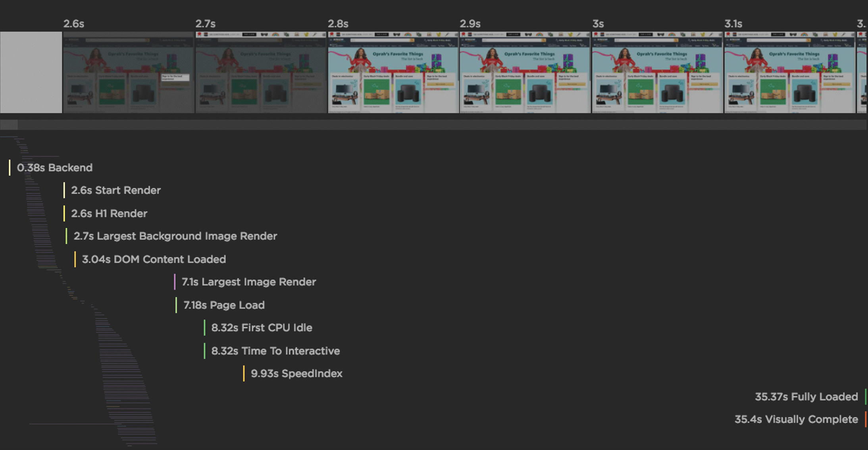The height and width of the screenshot is (450, 868).
Task: Select the 2.8s filmstrip frame
Action: [393, 73]
